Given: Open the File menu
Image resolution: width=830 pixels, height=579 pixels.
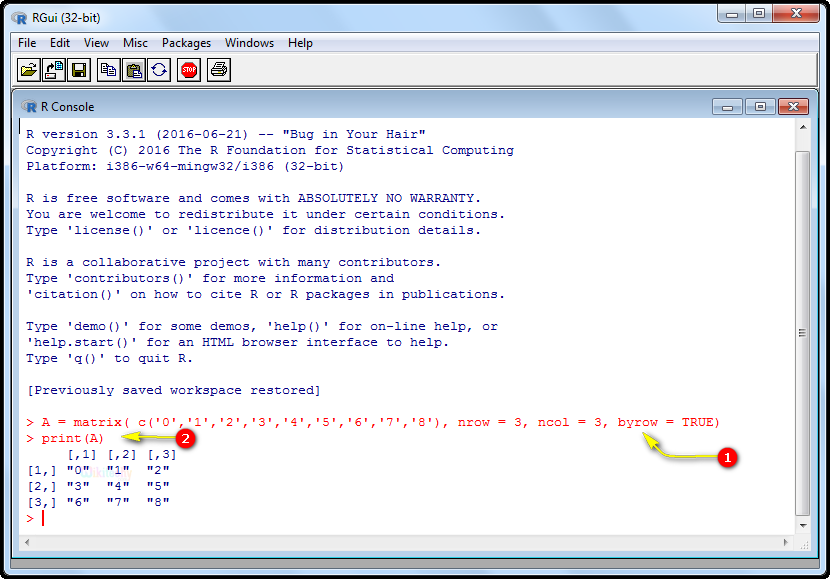Looking at the screenshot, I should click(x=27, y=43).
